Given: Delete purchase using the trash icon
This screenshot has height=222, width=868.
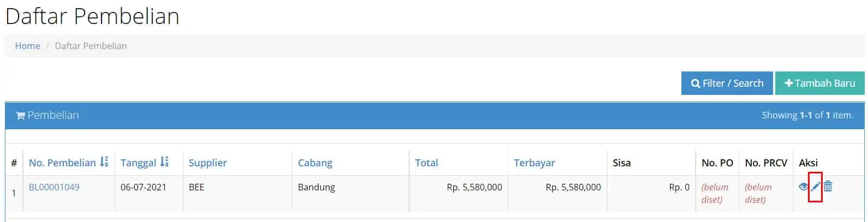Looking at the screenshot, I should click(828, 187).
